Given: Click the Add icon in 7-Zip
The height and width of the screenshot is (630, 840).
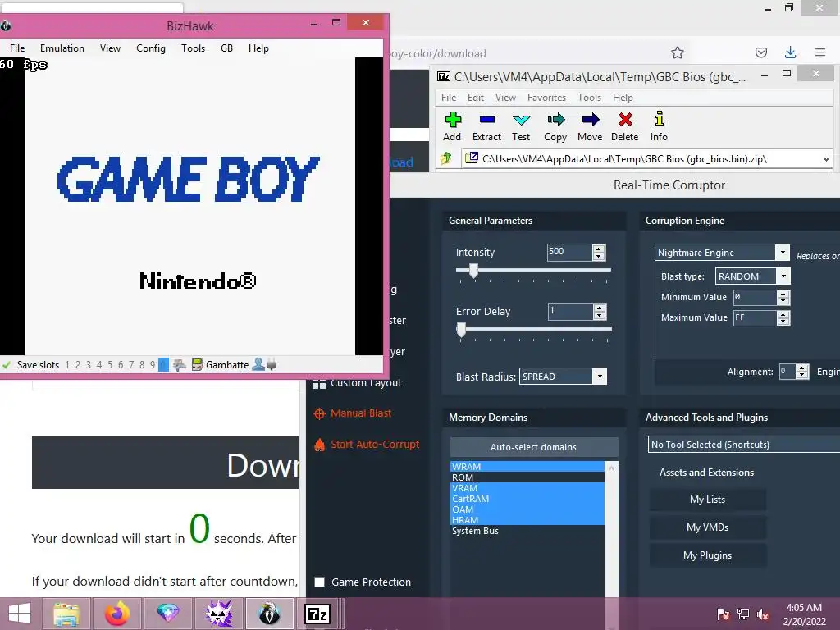Looking at the screenshot, I should (453, 120).
